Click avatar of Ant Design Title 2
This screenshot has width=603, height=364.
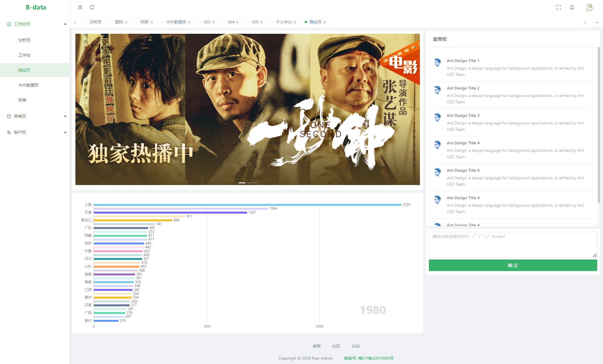[438, 90]
